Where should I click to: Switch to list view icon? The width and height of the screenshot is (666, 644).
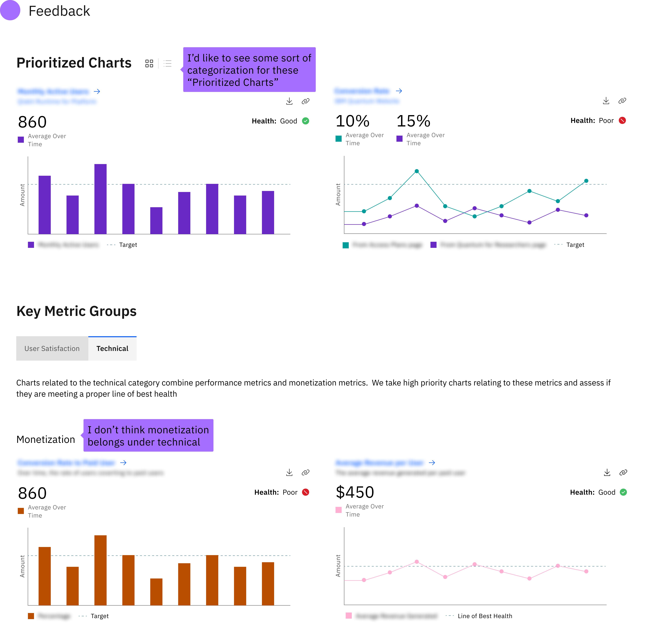168,64
